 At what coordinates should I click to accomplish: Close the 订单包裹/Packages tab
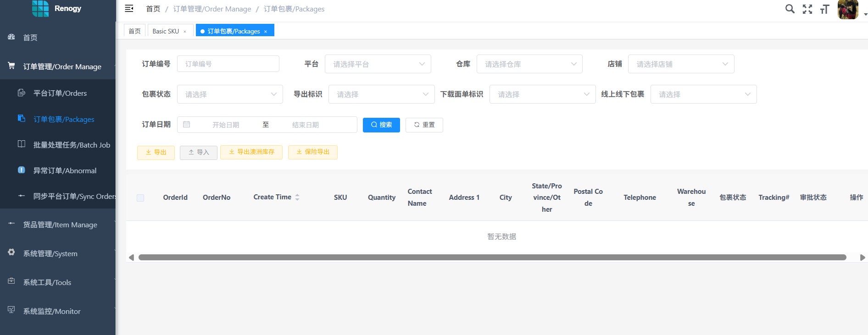click(x=266, y=32)
